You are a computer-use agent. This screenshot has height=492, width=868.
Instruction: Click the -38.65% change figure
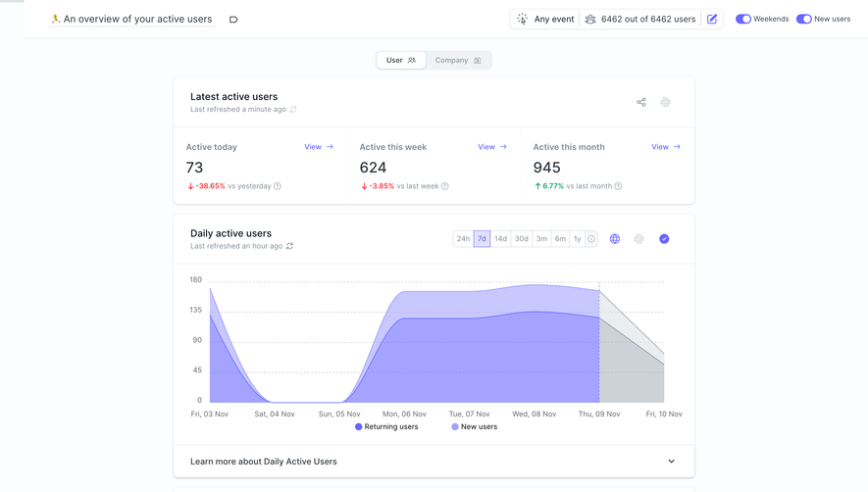click(x=210, y=186)
